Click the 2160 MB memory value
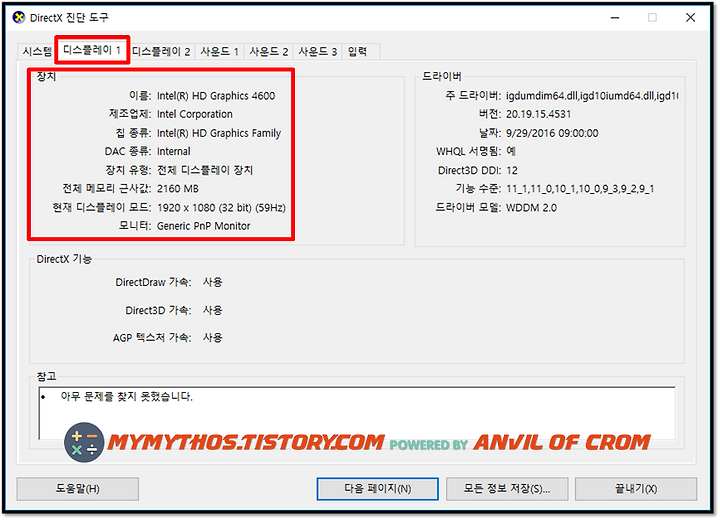The width and height of the screenshot is (720, 520). [x=178, y=189]
